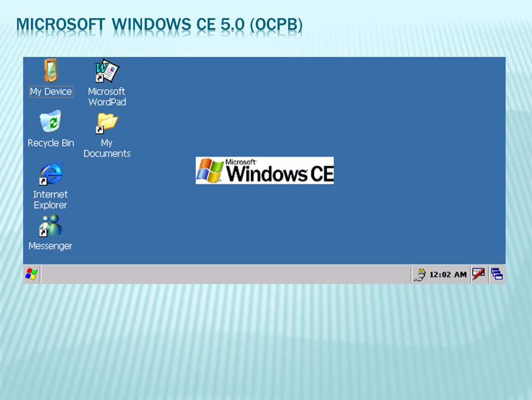This screenshot has height=400, width=532.
Task: Click the 'Messenger' label text
Action: [50, 246]
